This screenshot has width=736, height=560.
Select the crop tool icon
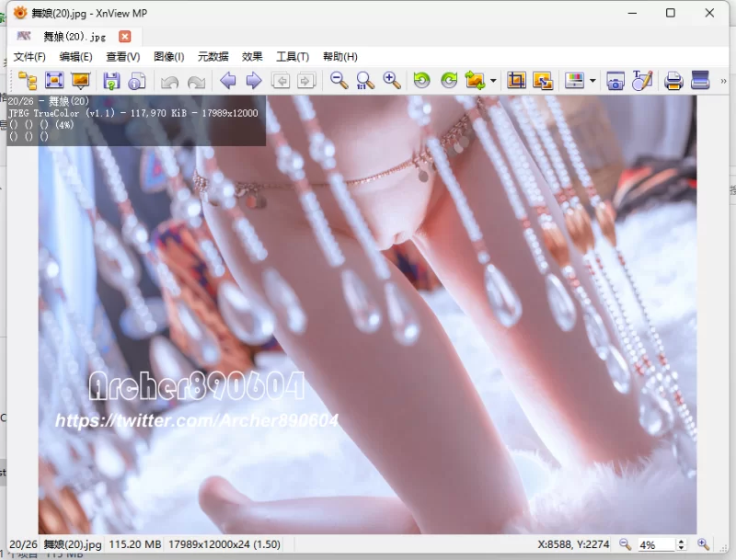tap(516, 81)
